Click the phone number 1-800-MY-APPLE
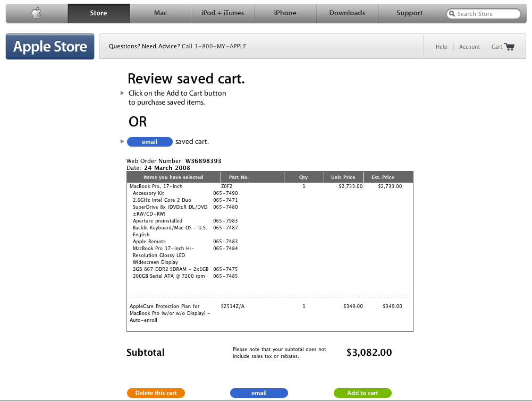Viewport: 532px width, 402px height. click(x=221, y=46)
